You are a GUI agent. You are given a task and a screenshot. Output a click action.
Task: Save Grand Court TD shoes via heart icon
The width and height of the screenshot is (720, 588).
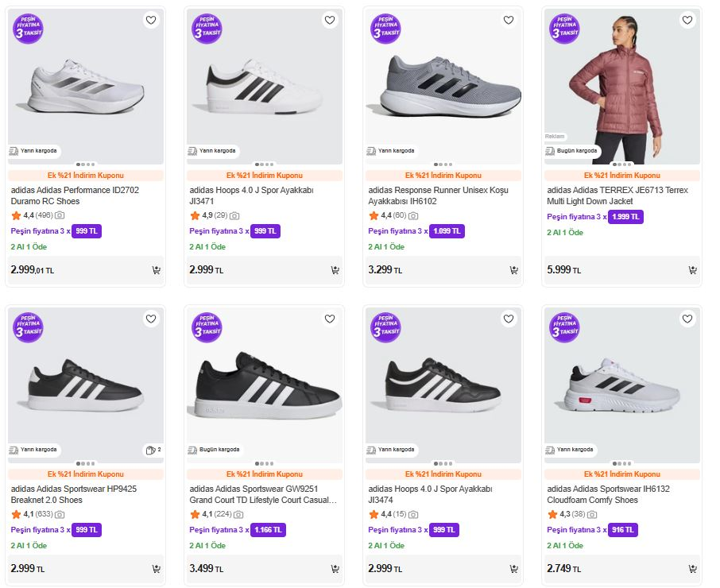330,319
